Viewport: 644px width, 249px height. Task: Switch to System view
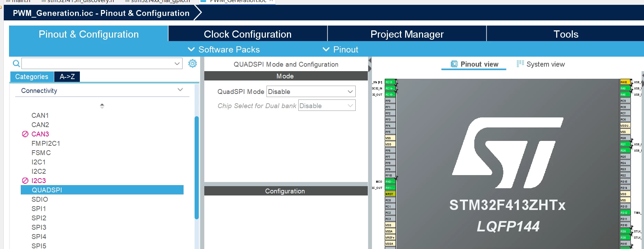[x=541, y=64]
